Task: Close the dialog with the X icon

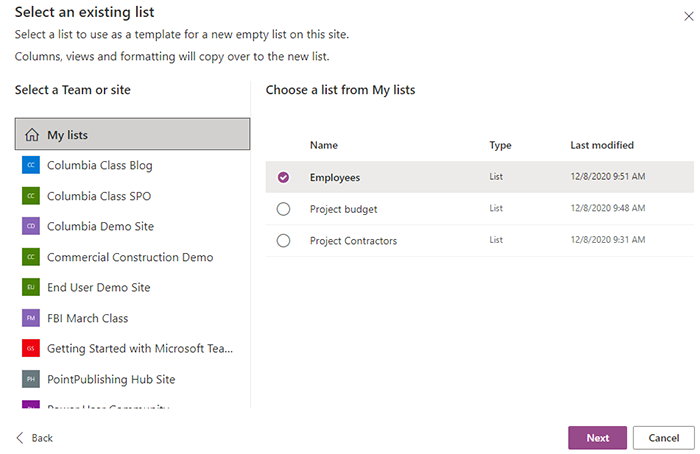Action: click(688, 17)
